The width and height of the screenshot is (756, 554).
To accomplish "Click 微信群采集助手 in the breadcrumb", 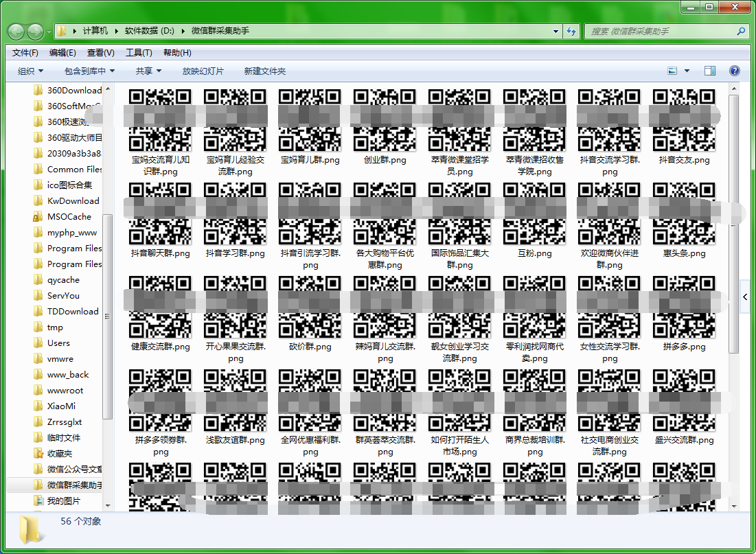I will coord(220,31).
